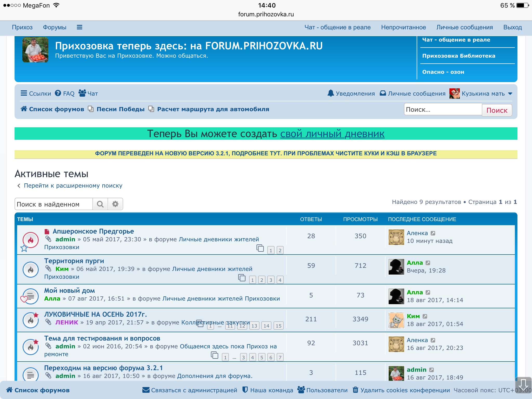
Task: Open the hamburger menu next to Форумы
Action: click(79, 27)
